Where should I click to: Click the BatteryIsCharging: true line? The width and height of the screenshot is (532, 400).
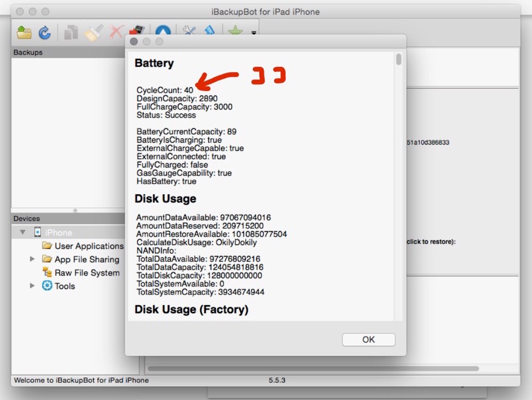click(x=179, y=139)
